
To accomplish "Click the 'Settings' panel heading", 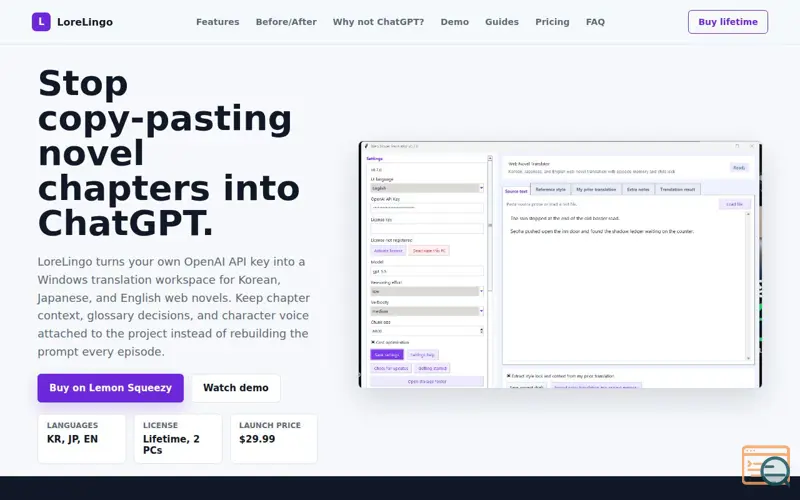I will pos(374,159).
